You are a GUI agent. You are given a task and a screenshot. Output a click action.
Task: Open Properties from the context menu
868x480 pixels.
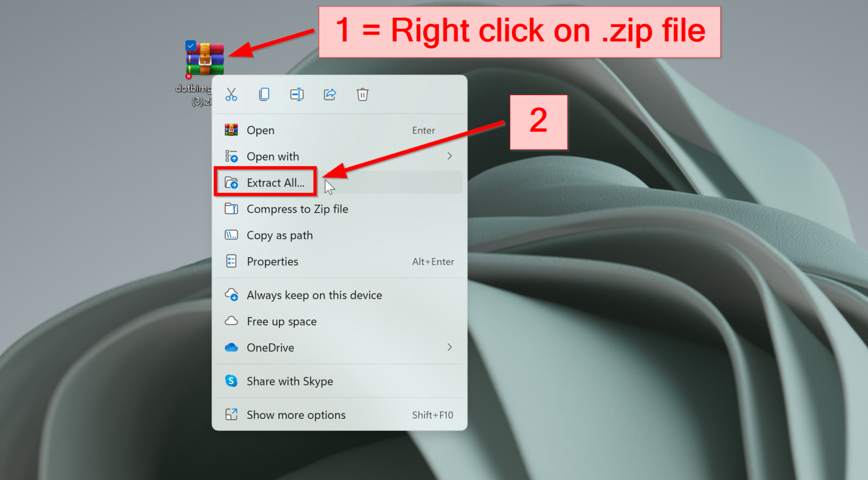click(x=272, y=262)
